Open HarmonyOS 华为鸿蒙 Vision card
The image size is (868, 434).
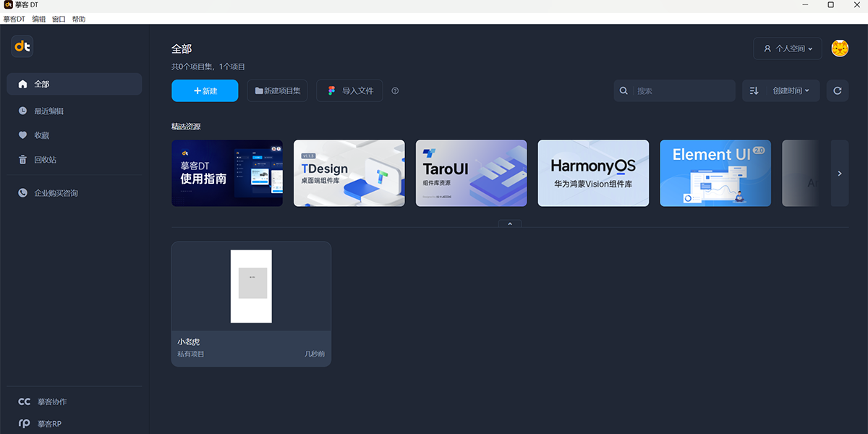[593, 173]
